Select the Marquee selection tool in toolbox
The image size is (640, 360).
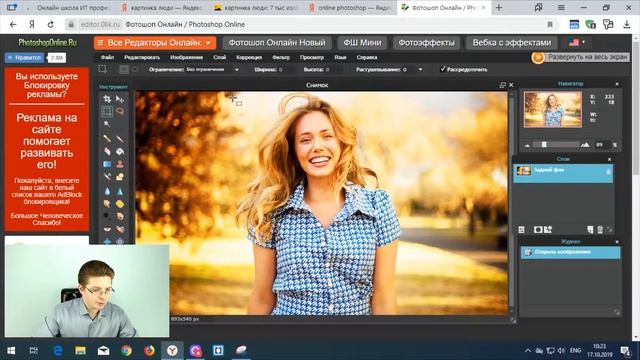(107, 111)
